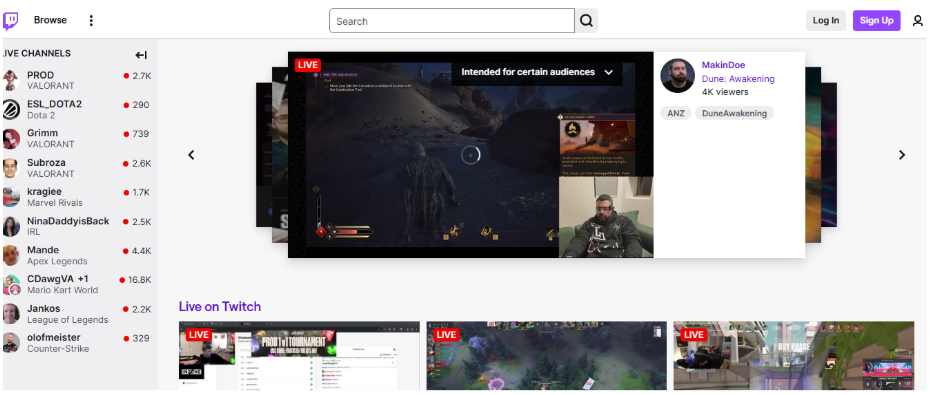Image resolution: width=937 pixels, height=395 pixels.
Task: Open the Dune: Awakening category link
Action: [x=738, y=78]
